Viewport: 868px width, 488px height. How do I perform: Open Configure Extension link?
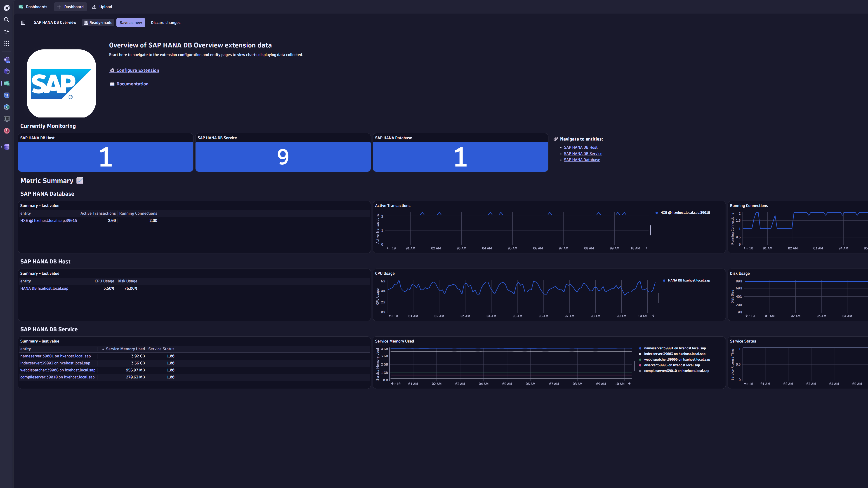tap(137, 70)
